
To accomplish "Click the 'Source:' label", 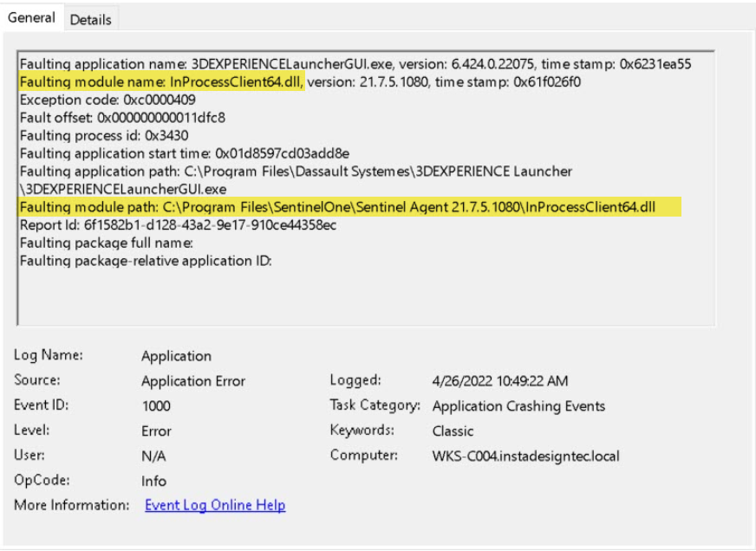I will coord(37,380).
